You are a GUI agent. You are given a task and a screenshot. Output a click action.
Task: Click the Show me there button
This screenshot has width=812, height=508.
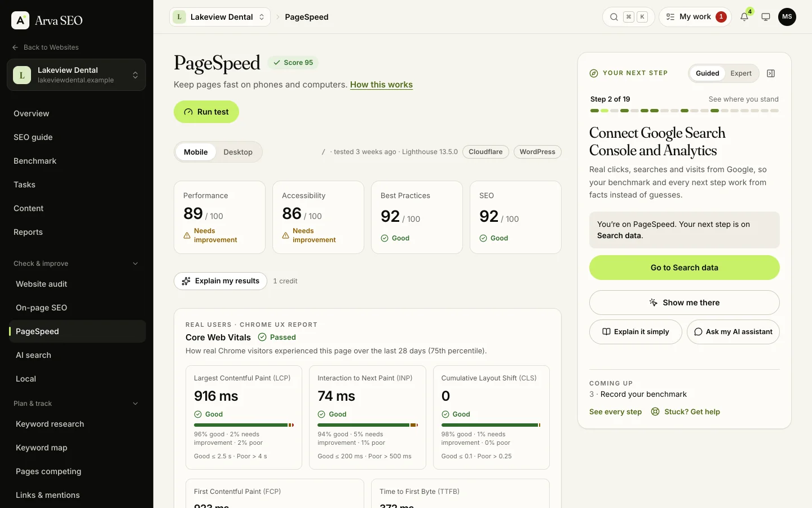(x=685, y=303)
